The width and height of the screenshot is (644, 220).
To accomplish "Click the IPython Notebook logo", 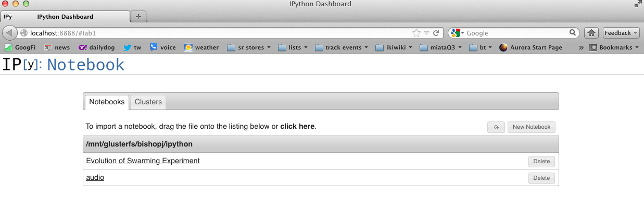I will pyautogui.click(x=64, y=65).
